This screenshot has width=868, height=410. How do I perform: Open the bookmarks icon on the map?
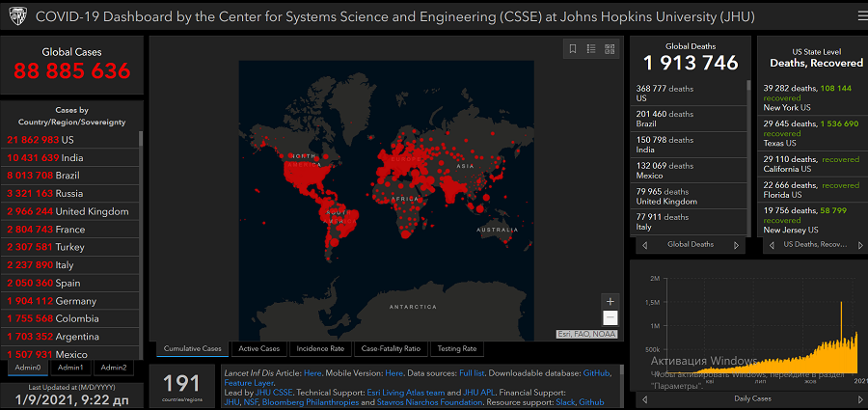click(573, 48)
